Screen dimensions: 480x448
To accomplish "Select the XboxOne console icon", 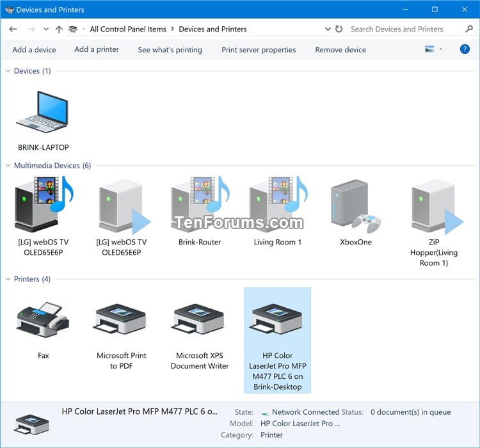I will tap(356, 206).
